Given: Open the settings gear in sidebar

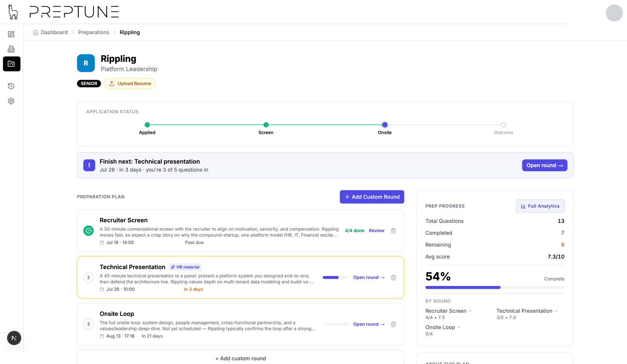Looking at the screenshot, I should click(11, 101).
